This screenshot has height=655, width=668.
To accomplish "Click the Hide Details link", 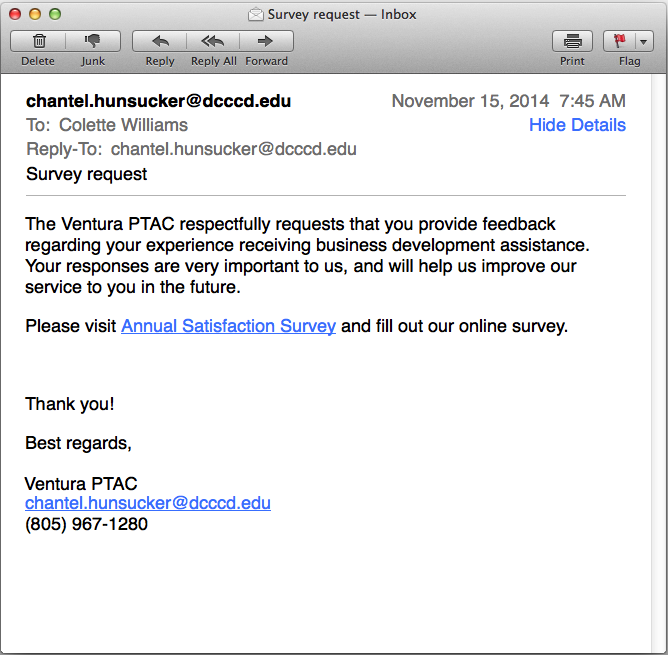I will 577,125.
